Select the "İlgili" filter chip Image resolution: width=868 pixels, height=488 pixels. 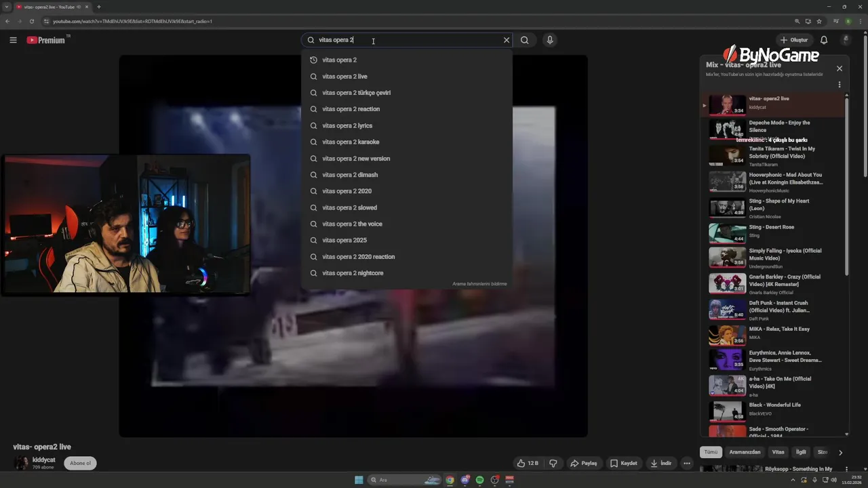(x=801, y=452)
